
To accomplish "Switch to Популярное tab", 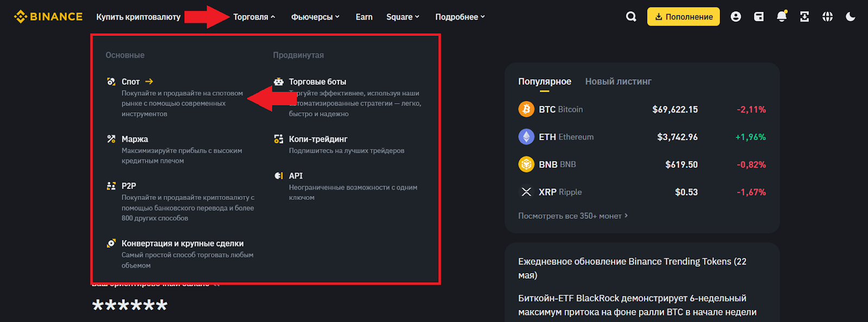I will point(545,81).
